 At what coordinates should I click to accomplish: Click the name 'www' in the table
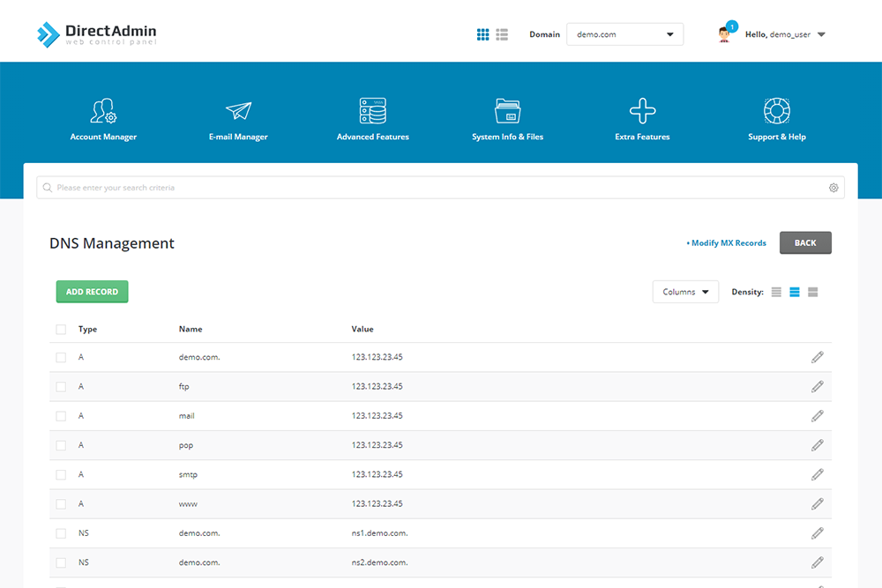pyautogui.click(x=188, y=504)
